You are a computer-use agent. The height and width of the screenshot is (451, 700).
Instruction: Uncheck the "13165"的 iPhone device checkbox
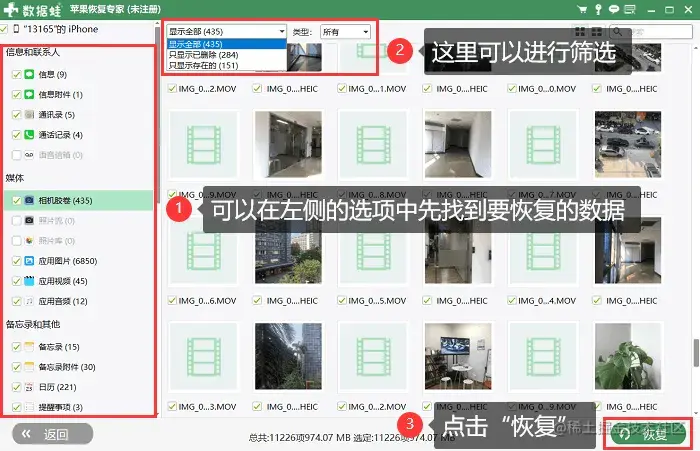[4, 29]
